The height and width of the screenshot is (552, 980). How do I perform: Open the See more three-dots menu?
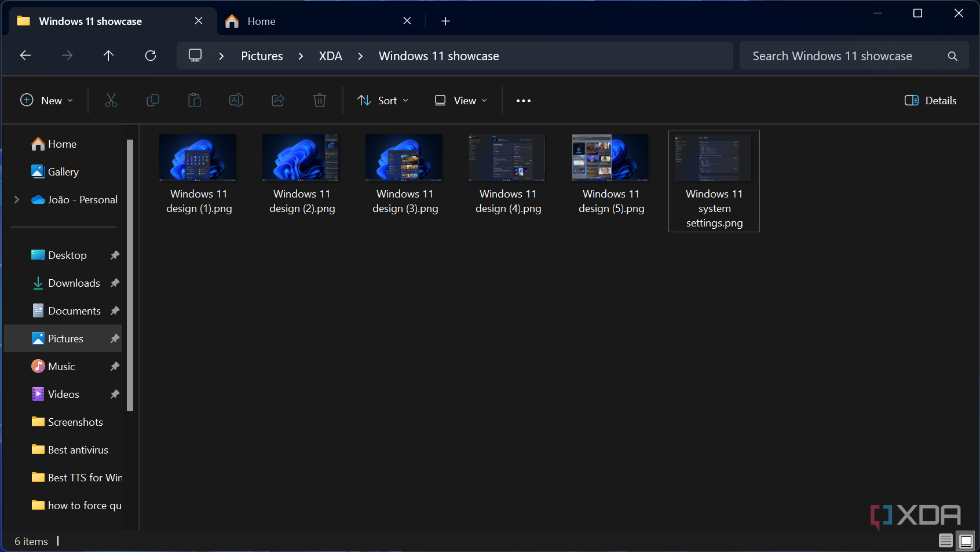[x=524, y=101]
